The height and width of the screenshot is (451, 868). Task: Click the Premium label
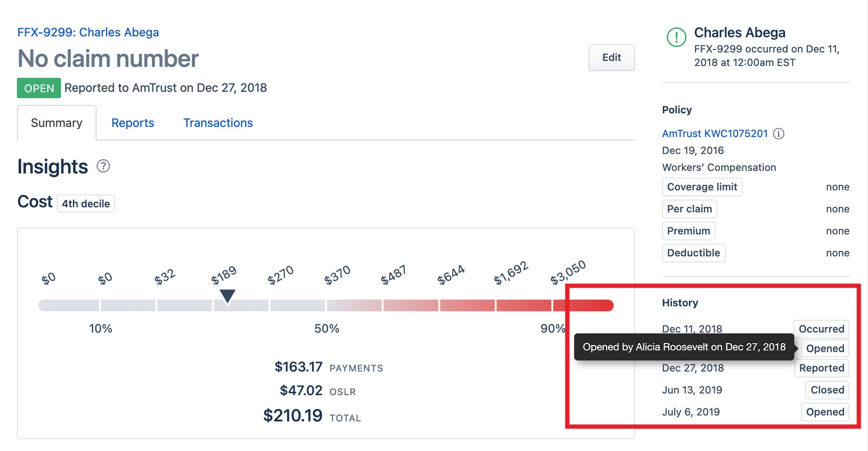[689, 231]
